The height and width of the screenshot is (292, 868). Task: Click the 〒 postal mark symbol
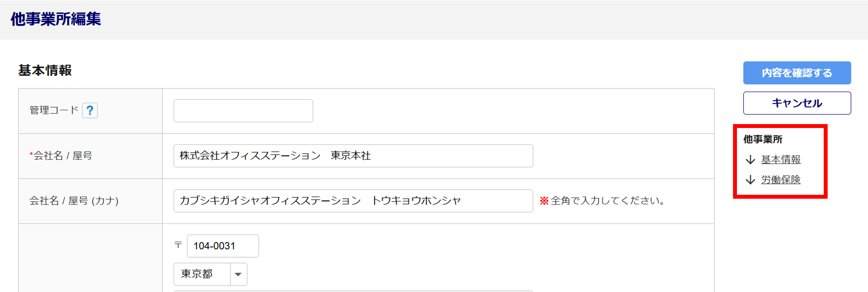pos(178,245)
